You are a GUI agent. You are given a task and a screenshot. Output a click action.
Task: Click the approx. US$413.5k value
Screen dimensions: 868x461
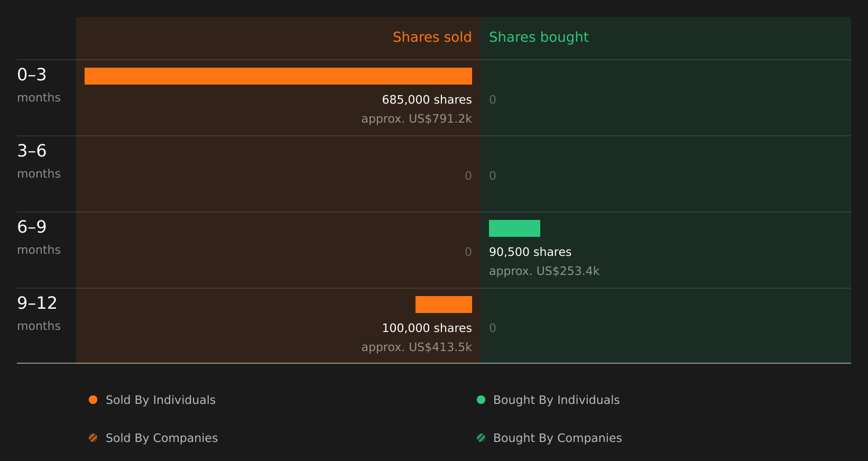(x=417, y=347)
